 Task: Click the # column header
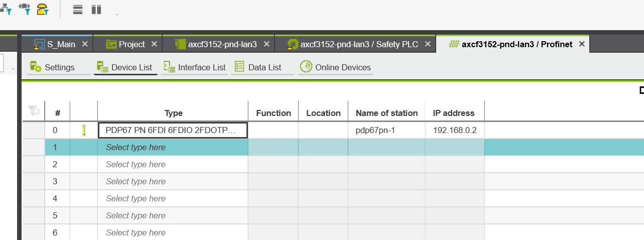click(57, 113)
